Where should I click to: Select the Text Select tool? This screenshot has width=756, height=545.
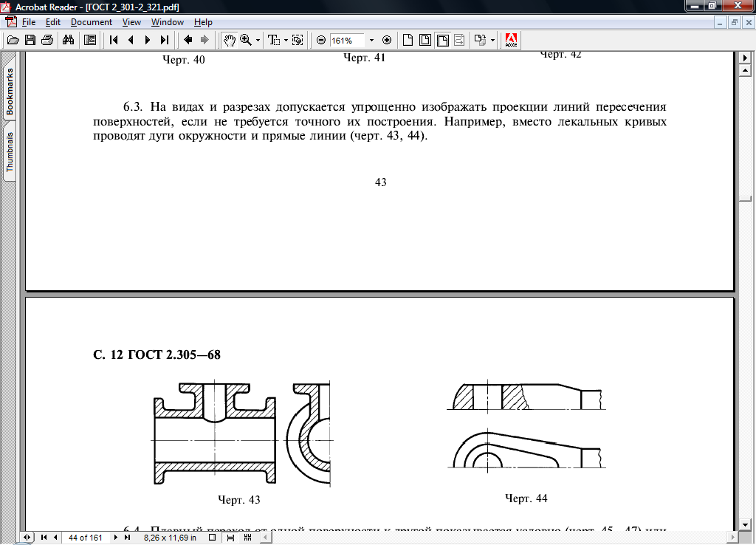pyautogui.click(x=274, y=41)
